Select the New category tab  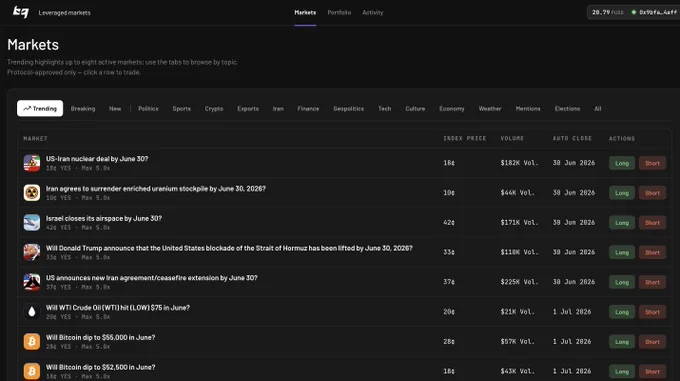tap(115, 108)
